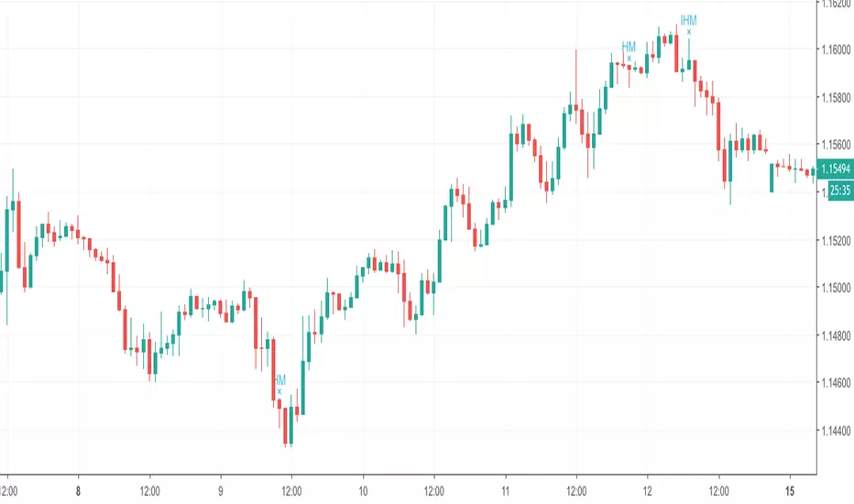Click the 1.15800 price axis label
Image resolution: width=854 pixels, height=504 pixels.
[x=836, y=96]
